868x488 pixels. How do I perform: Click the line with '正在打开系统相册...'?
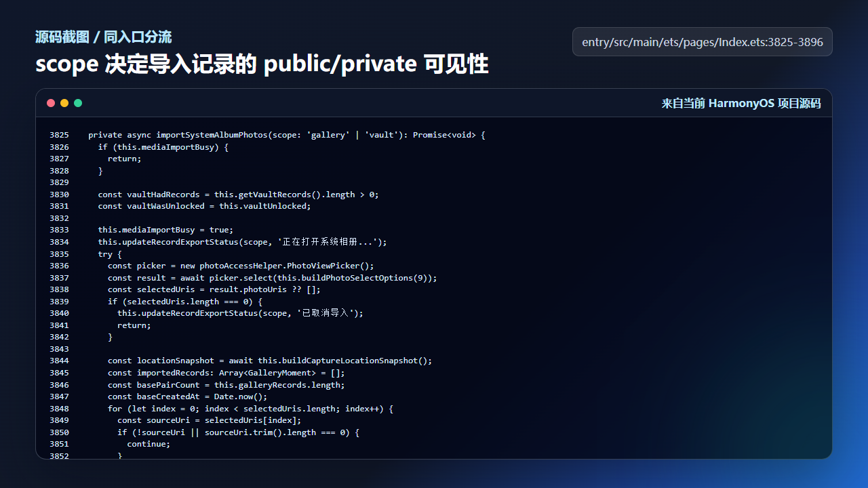coord(242,242)
